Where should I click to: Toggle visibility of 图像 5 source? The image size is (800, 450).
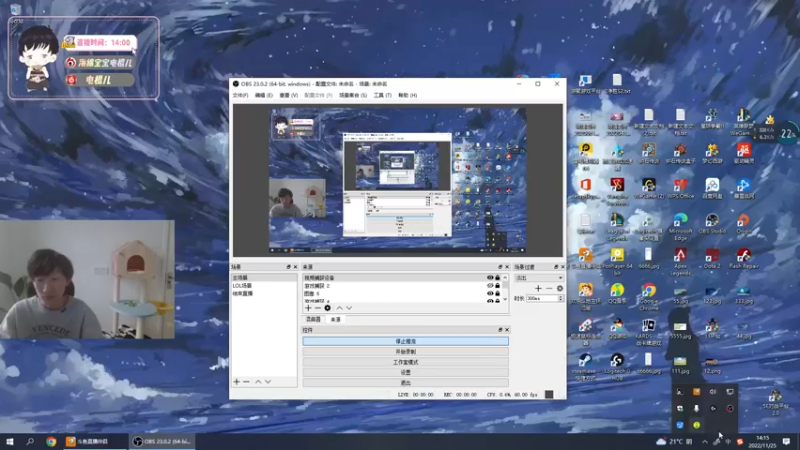point(490,293)
